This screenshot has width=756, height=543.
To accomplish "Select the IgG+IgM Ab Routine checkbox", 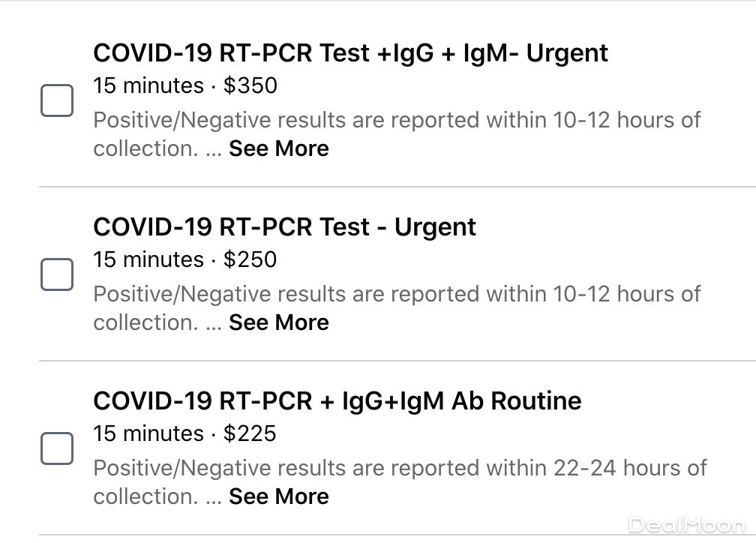I will pyautogui.click(x=57, y=448).
